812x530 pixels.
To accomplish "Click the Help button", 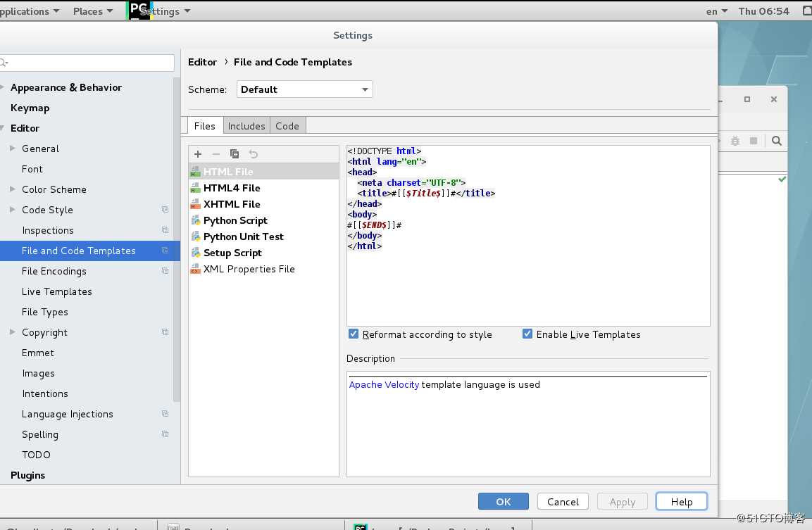I will click(x=682, y=502).
